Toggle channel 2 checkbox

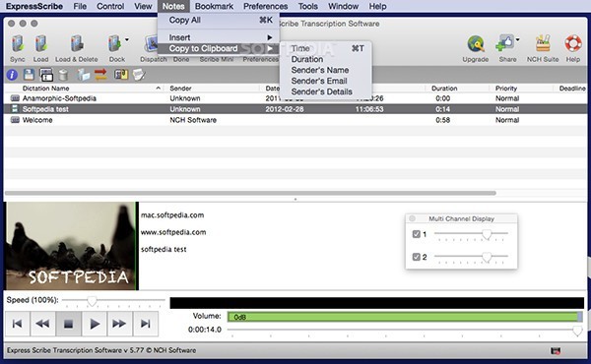coord(416,257)
